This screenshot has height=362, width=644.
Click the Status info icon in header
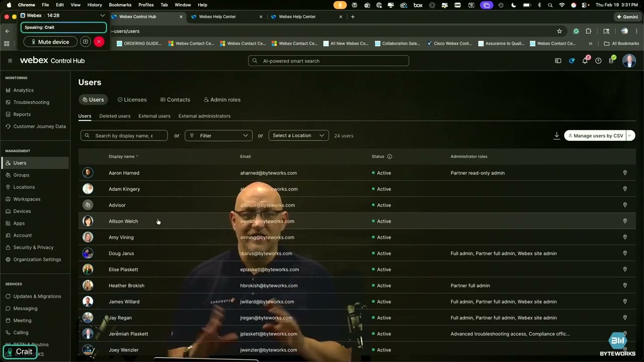[x=389, y=156]
